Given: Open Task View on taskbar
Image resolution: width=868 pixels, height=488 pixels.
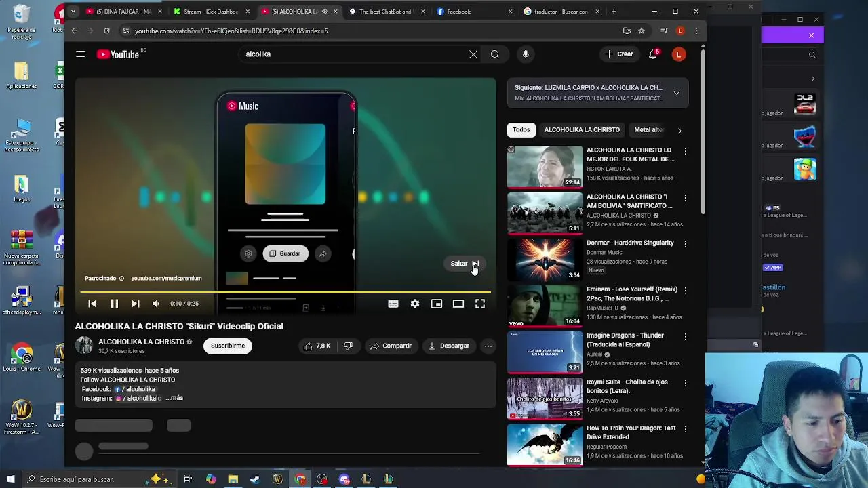Looking at the screenshot, I should click(x=188, y=479).
